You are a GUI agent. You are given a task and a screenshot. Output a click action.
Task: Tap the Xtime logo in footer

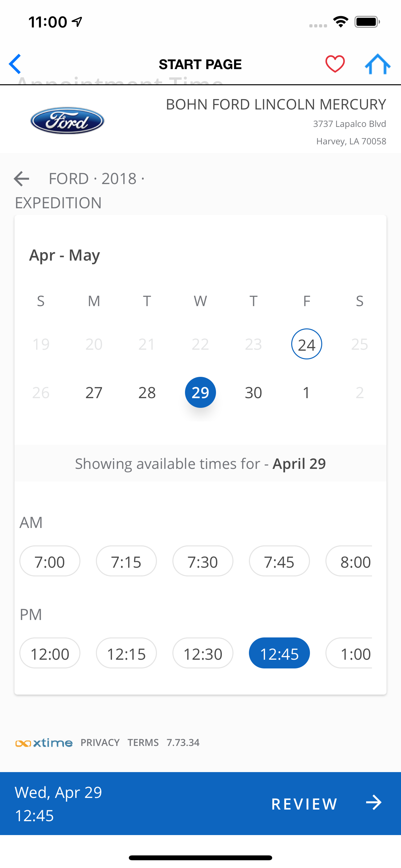44,743
